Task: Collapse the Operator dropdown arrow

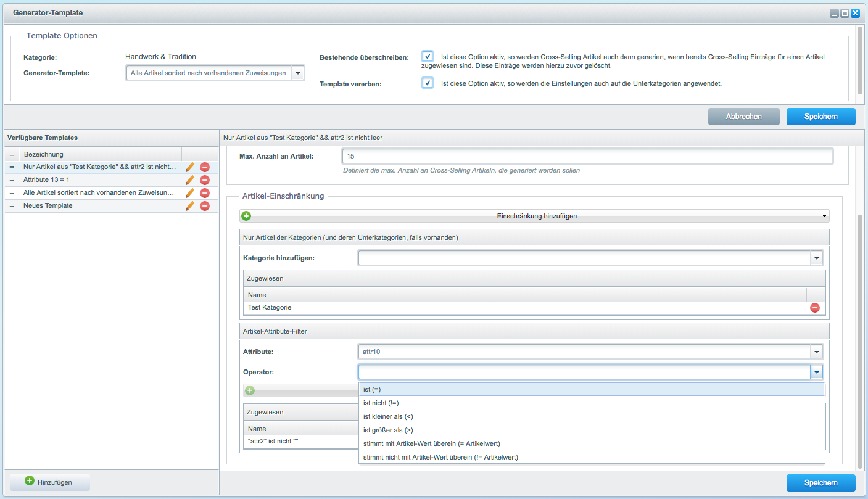Action: pos(816,372)
